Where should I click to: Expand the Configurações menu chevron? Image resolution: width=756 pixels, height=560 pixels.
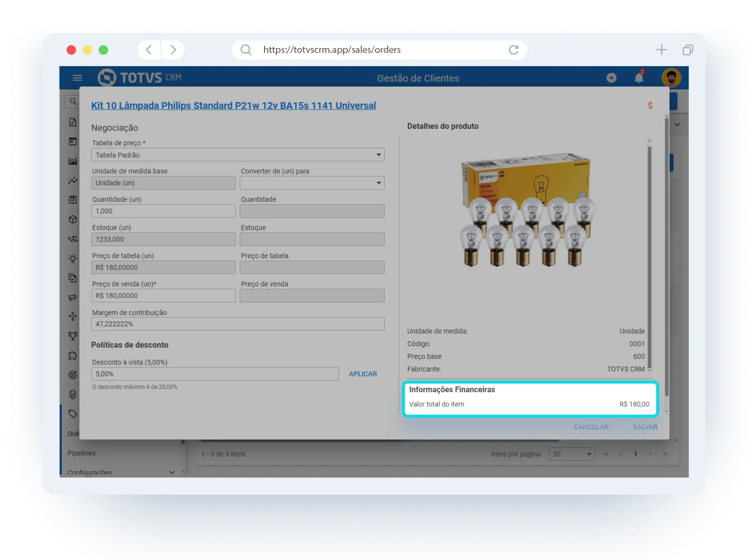click(172, 472)
